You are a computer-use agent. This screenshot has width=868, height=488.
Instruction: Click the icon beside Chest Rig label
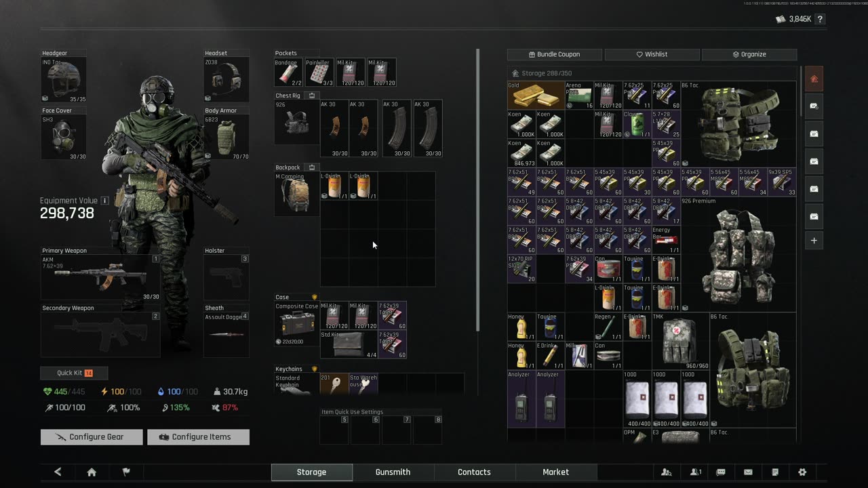tap(312, 96)
